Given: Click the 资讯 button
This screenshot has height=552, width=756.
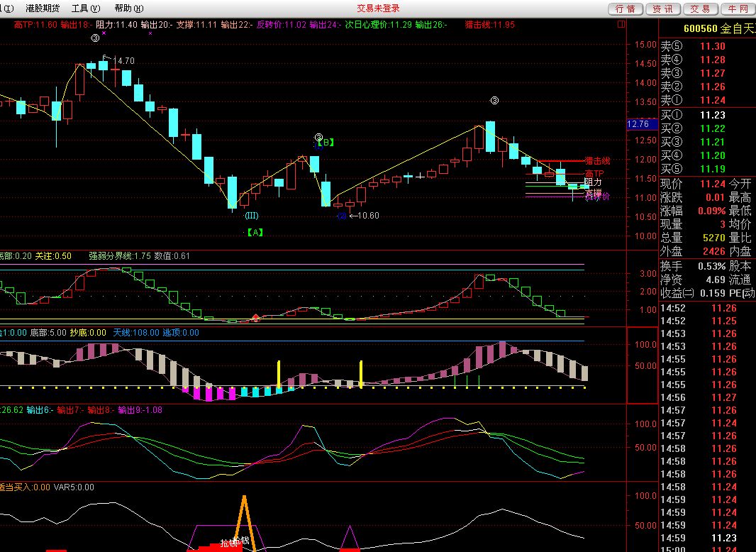Looking at the screenshot, I should 662,9.
